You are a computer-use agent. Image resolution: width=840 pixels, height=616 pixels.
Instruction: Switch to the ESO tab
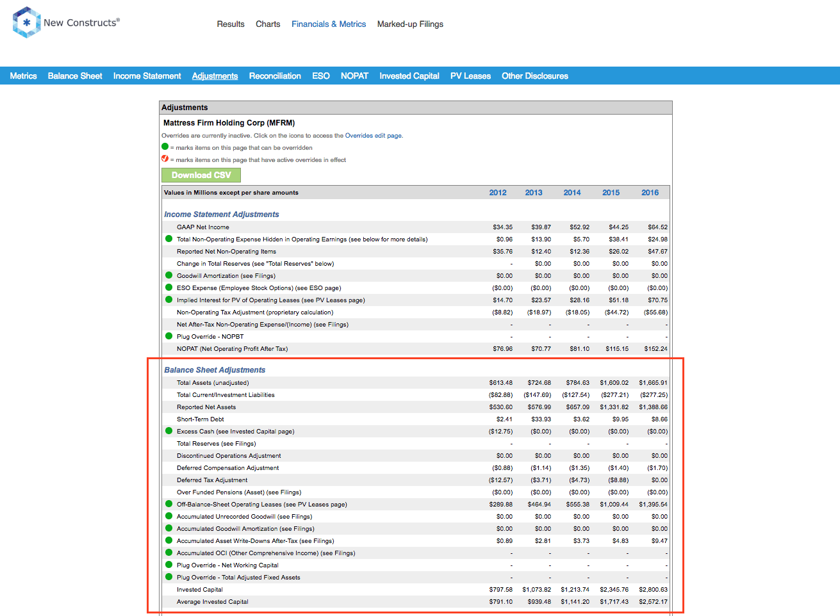tap(321, 76)
